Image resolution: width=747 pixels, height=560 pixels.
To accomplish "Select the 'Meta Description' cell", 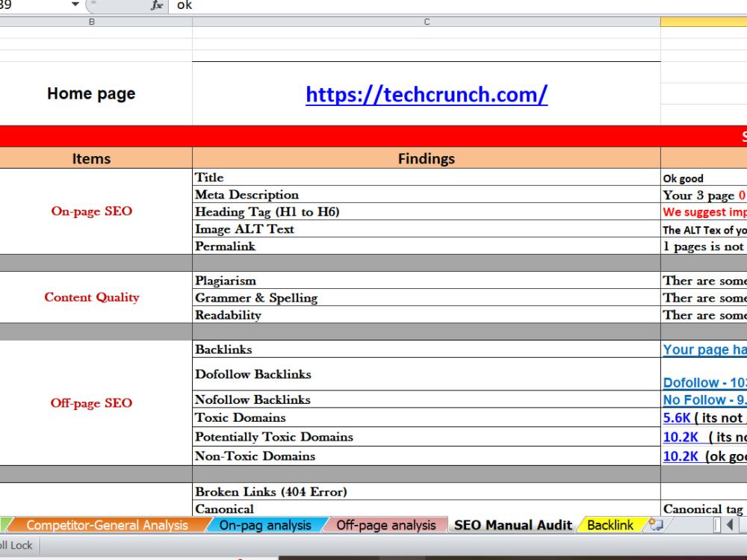I will point(427,194).
